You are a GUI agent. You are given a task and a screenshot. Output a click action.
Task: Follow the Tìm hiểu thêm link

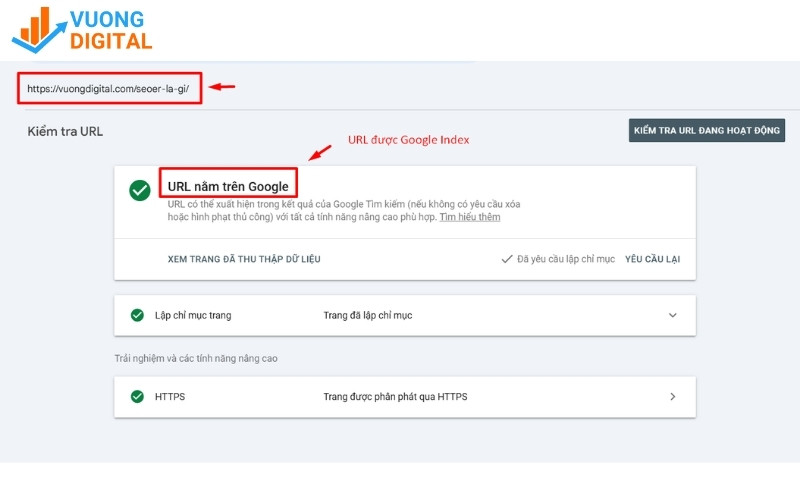point(470,217)
